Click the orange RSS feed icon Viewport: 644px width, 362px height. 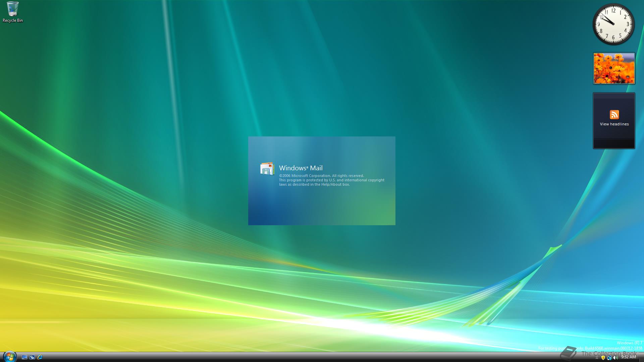click(x=614, y=115)
